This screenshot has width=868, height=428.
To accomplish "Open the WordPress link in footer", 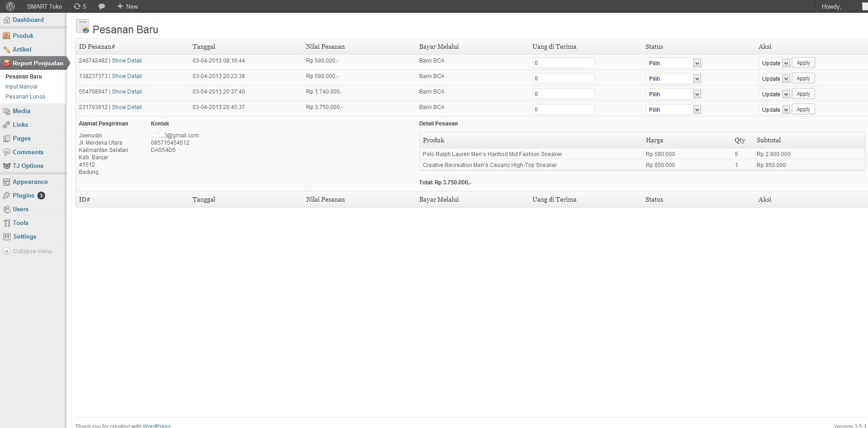I will coord(156,425).
